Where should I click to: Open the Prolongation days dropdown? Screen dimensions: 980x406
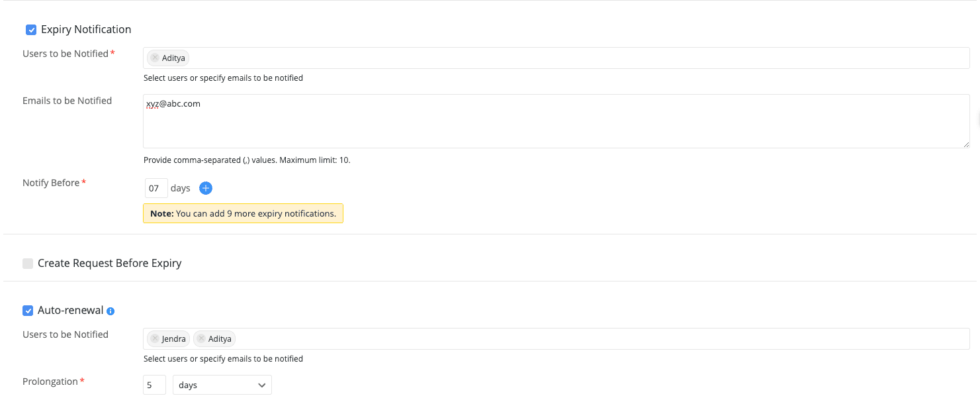tap(222, 385)
